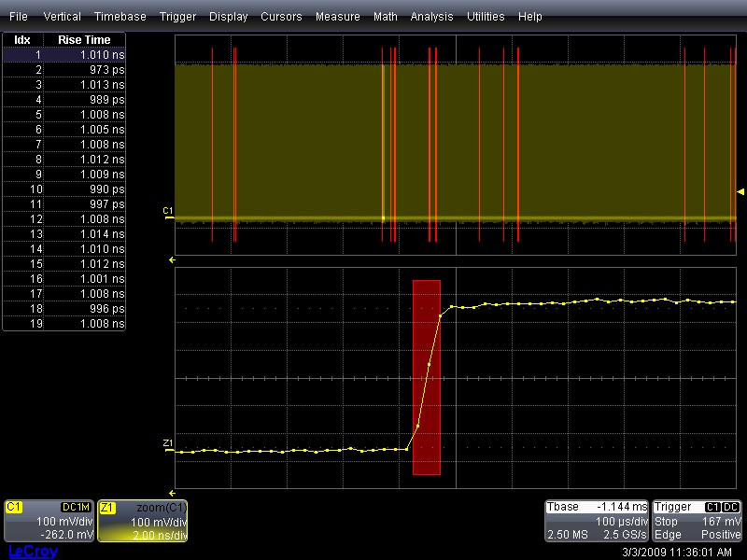Select row 10 showing 990 ps
Image resolution: width=747 pixels, height=560 pixels.
point(63,189)
